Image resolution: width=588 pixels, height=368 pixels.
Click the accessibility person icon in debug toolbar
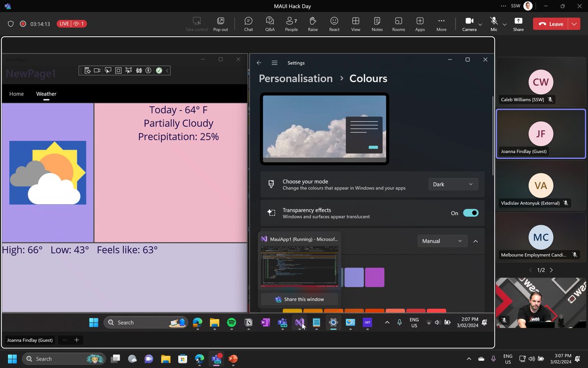tap(148, 71)
